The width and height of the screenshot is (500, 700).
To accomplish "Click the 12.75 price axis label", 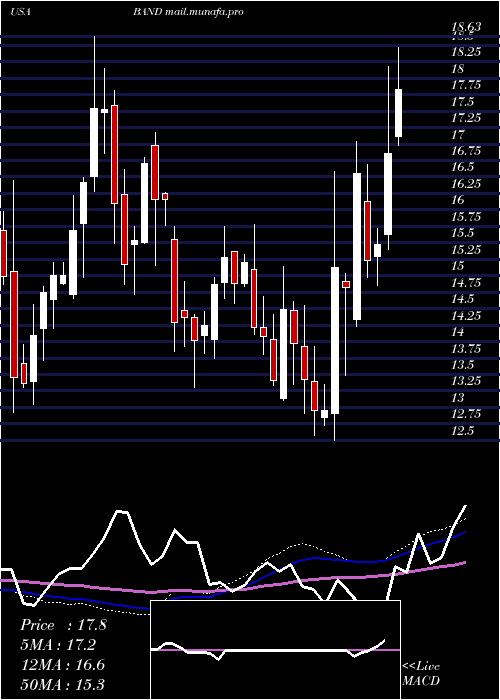I will (466, 413).
